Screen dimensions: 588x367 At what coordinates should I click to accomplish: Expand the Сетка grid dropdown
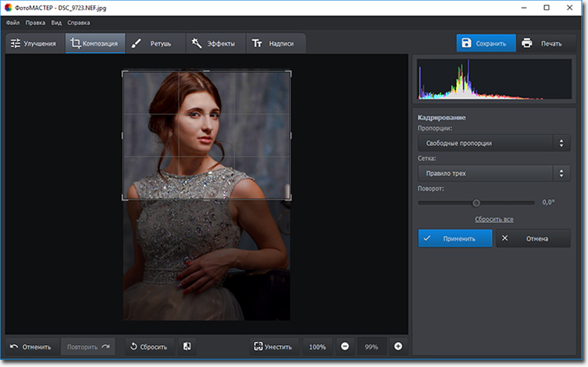point(493,173)
